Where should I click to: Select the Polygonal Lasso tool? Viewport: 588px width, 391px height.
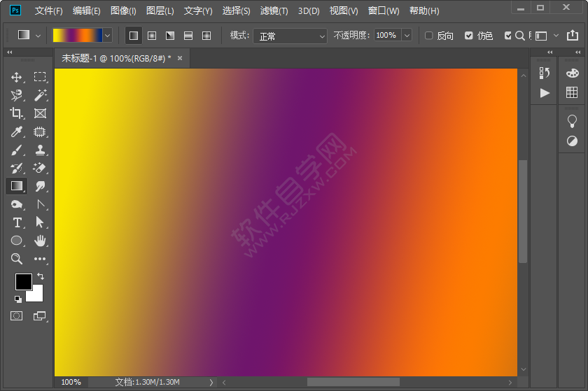point(17,96)
